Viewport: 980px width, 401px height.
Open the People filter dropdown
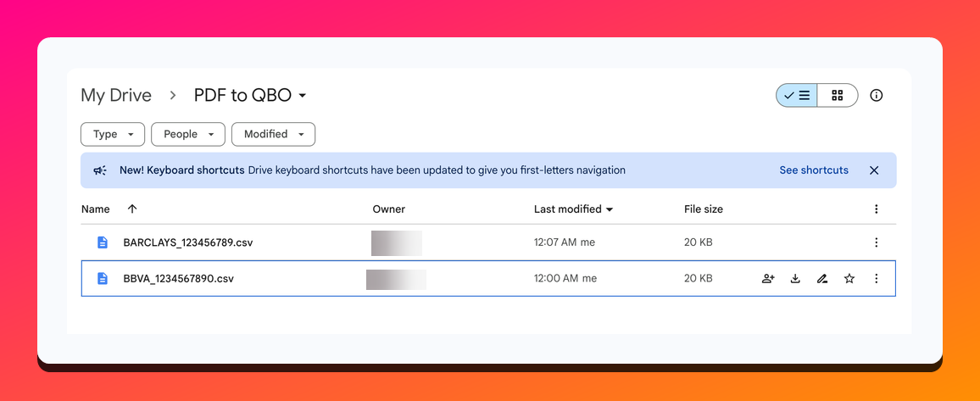tap(188, 134)
